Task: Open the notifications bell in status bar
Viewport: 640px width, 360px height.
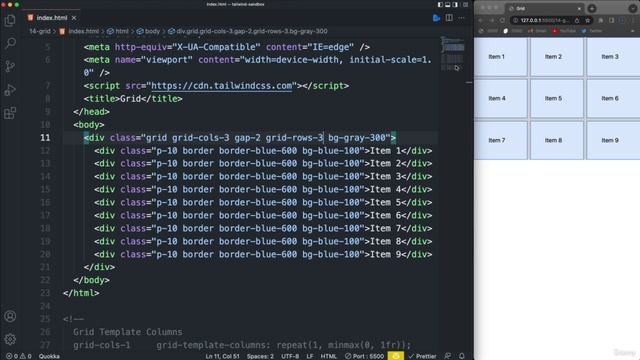Action: click(x=462, y=356)
